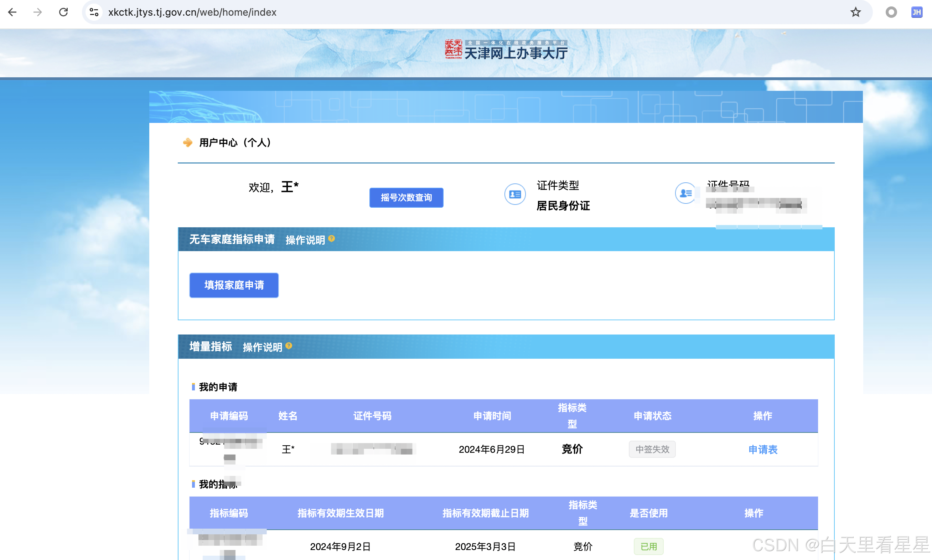Click the orange arrow before 用户中心
Image resolution: width=932 pixels, height=560 pixels.
point(187,142)
